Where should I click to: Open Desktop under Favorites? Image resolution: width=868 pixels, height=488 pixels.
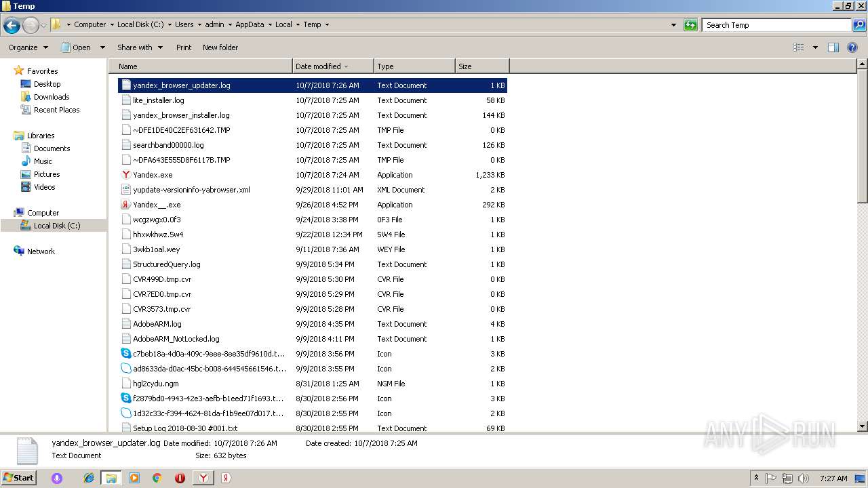coord(47,84)
